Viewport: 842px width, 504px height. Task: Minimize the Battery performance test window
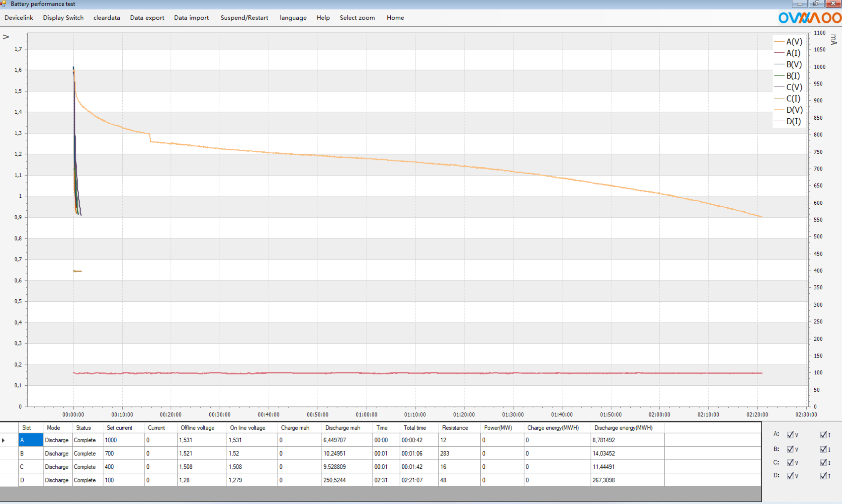click(x=799, y=4)
